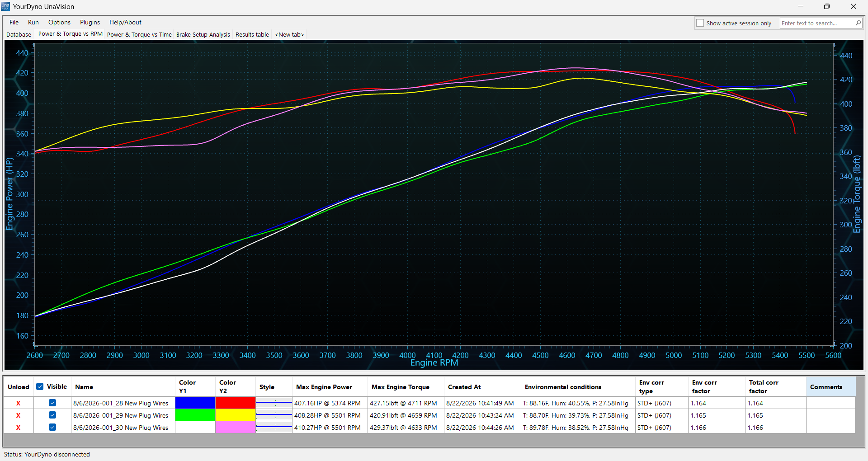Click the YourDyno UnaVision app icon in title bar
Image resolution: width=868 pixels, height=461 pixels.
tap(5, 6)
